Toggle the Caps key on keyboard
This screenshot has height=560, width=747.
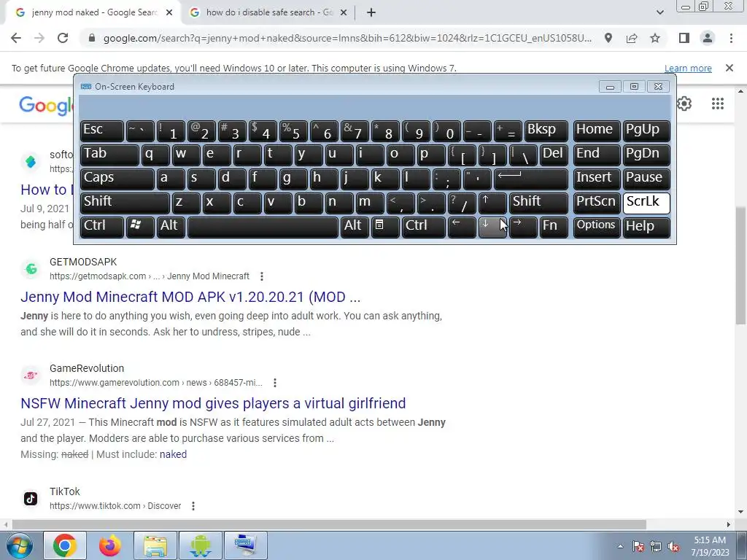pyautogui.click(x=117, y=179)
